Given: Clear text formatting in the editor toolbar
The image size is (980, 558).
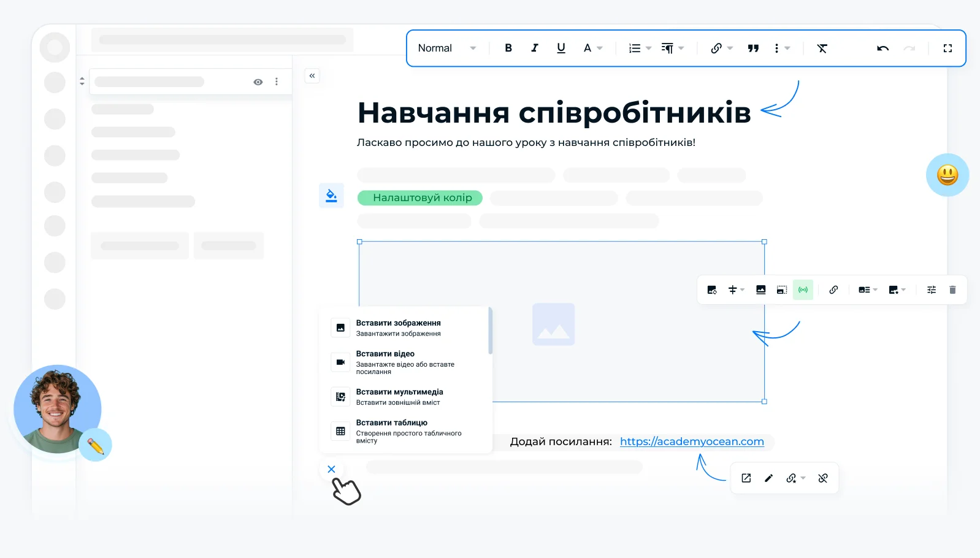Looking at the screenshot, I should (822, 48).
